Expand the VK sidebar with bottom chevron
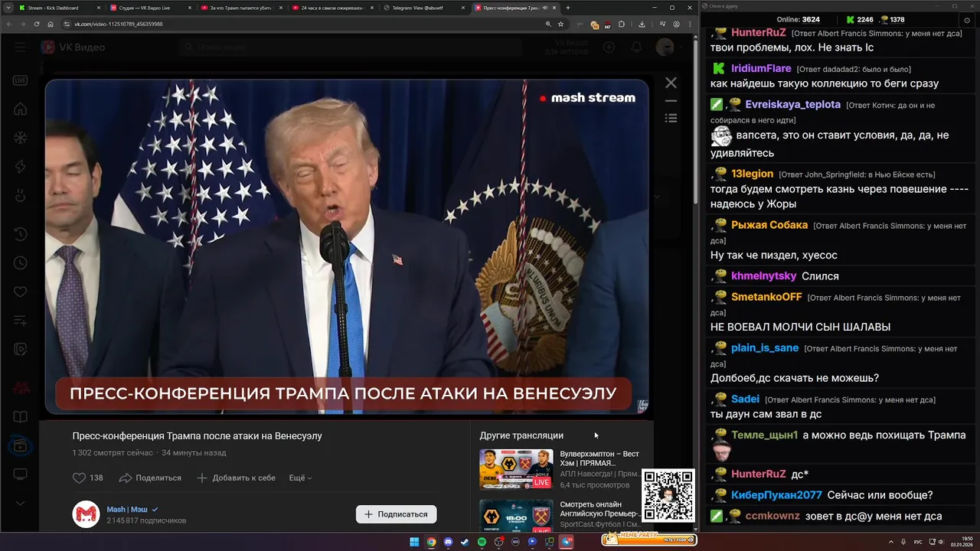Image resolution: width=980 pixels, height=551 pixels. (20, 503)
